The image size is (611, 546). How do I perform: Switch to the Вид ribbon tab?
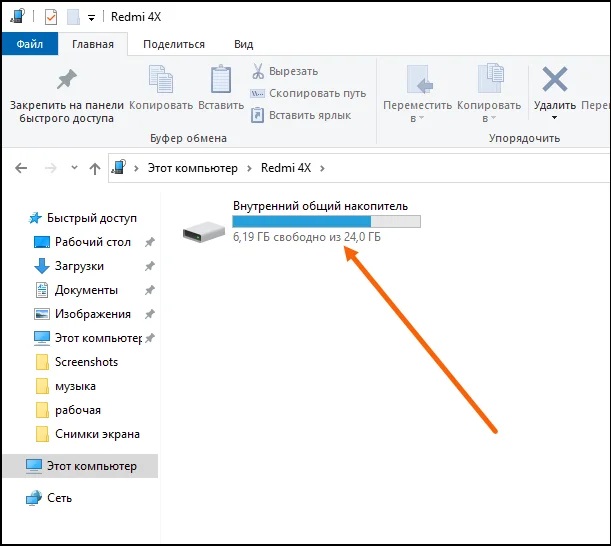(244, 44)
